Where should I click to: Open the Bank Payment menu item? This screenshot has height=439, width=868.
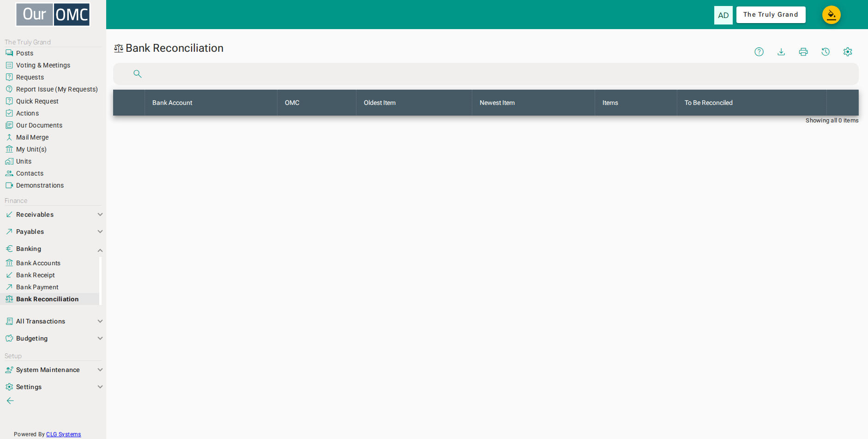(x=37, y=287)
